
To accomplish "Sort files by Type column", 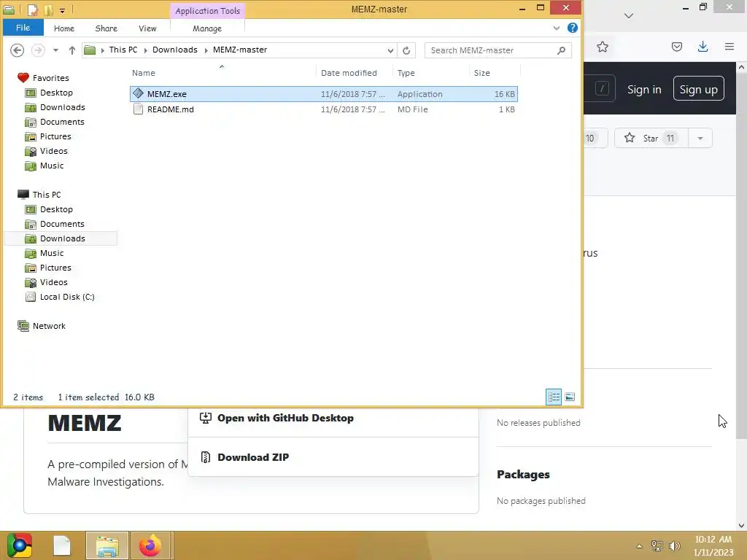I will [x=406, y=73].
